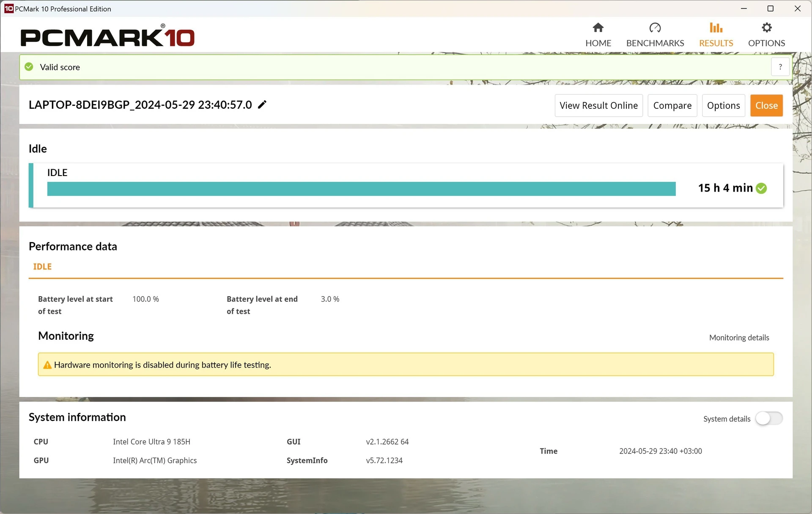Open the question mark help button
This screenshot has height=514, width=812.
click(780, 67)
